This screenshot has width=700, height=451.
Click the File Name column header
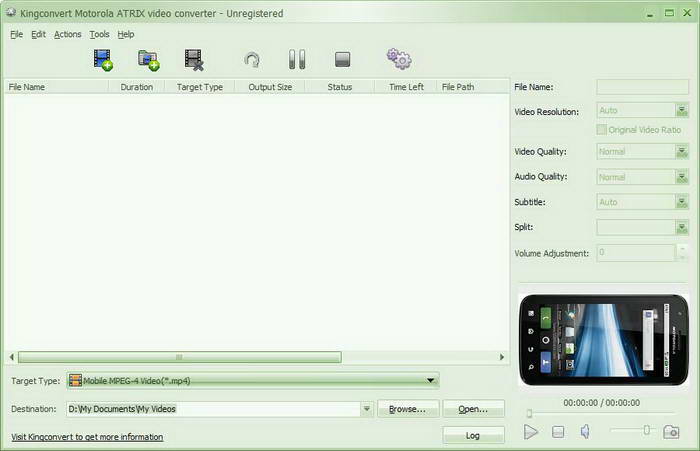coord(28,87)
